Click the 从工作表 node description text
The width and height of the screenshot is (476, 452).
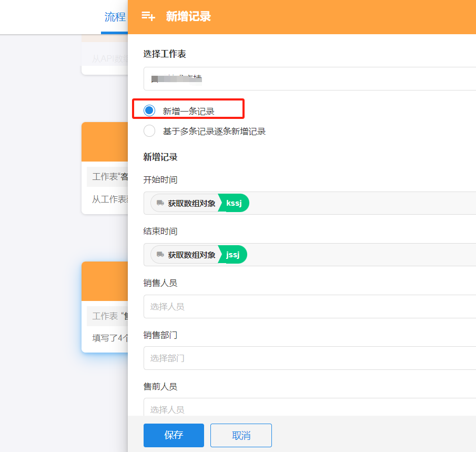tap(109, 199)
